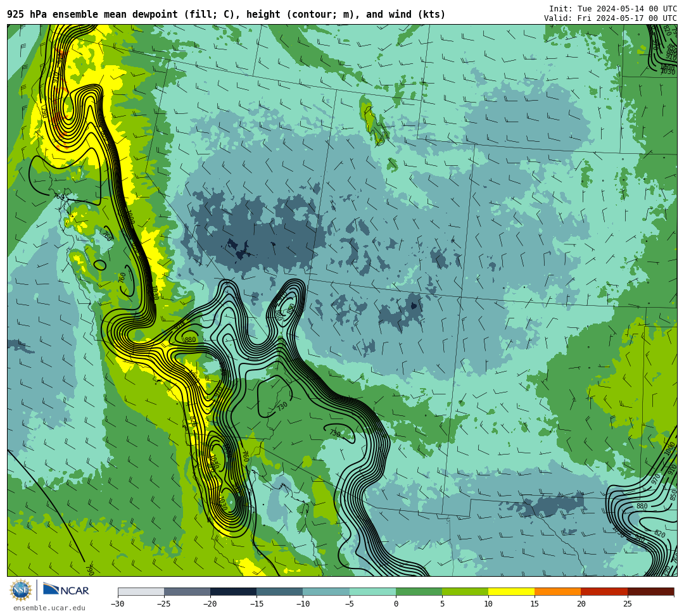Viewport: 684px width, 616px height.
Task: Pick the yellow 10 to 15 colorbar segment
Action: click(x=511, y=591)
